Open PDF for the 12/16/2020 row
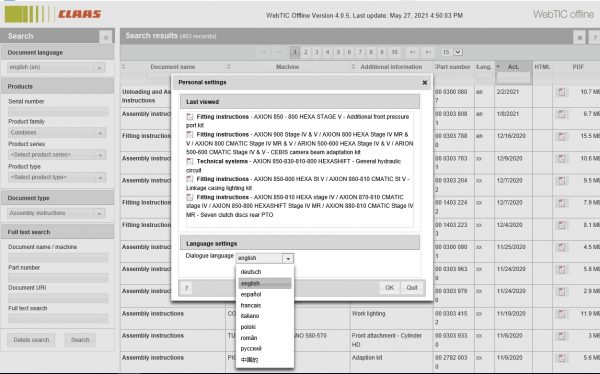 pyautogui.click(x=561, y=136)
